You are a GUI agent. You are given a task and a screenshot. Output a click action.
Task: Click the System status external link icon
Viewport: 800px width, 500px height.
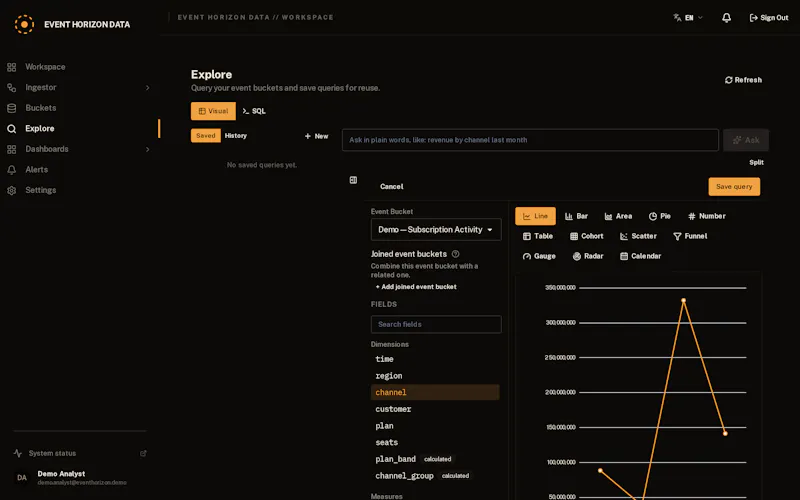(x=143, y=453)
